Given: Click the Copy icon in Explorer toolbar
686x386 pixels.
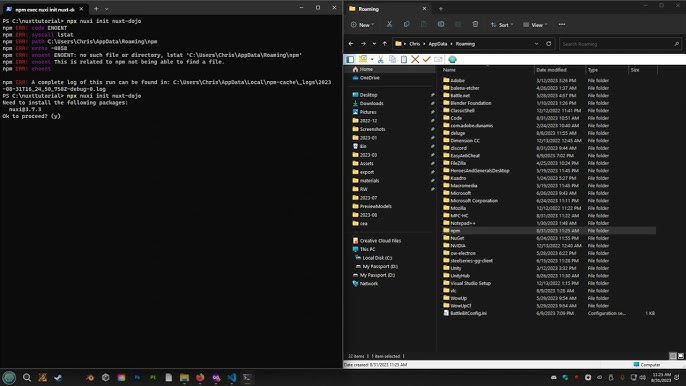Looking at the screenshot, I should (x=406, y=25).
